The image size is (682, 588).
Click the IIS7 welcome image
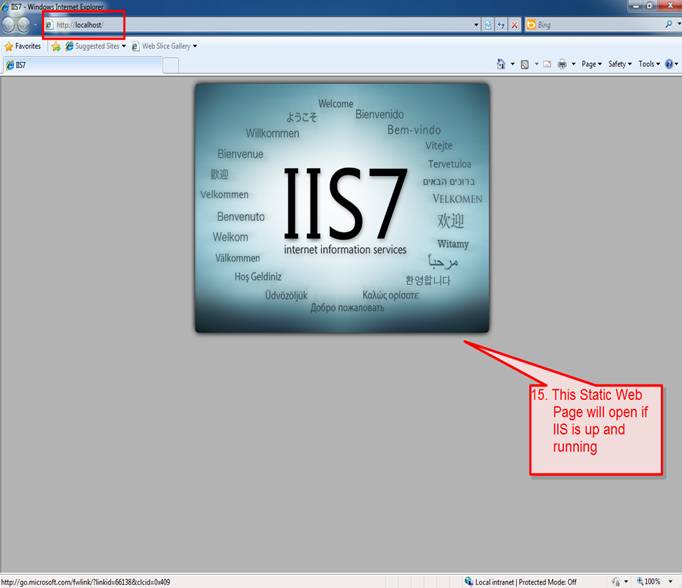coord(342,208)
